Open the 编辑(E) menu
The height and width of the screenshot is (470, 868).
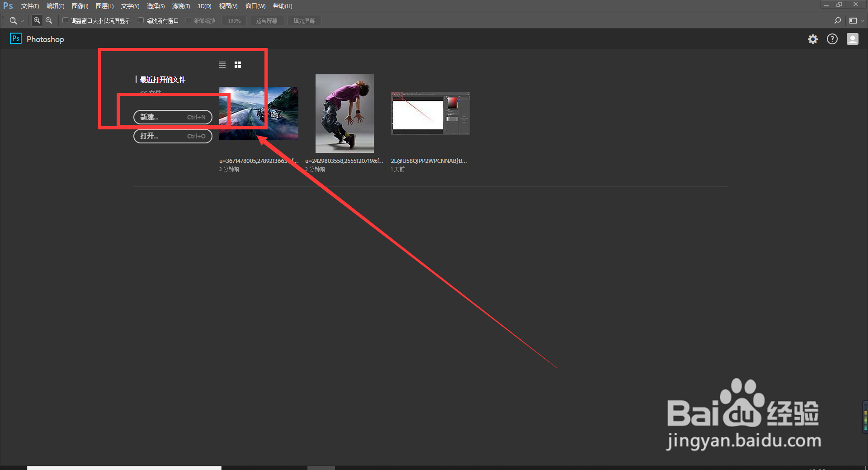point(56,6)
